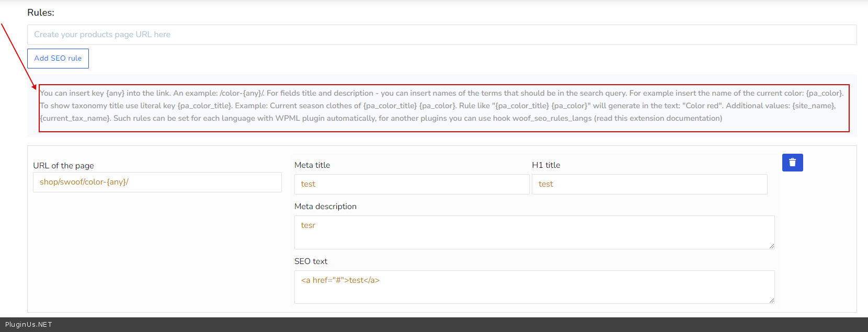This screenshot has height=332, width=868.
Task: Grab the Meta description resize handle
Action: click(x=771, y=246)
